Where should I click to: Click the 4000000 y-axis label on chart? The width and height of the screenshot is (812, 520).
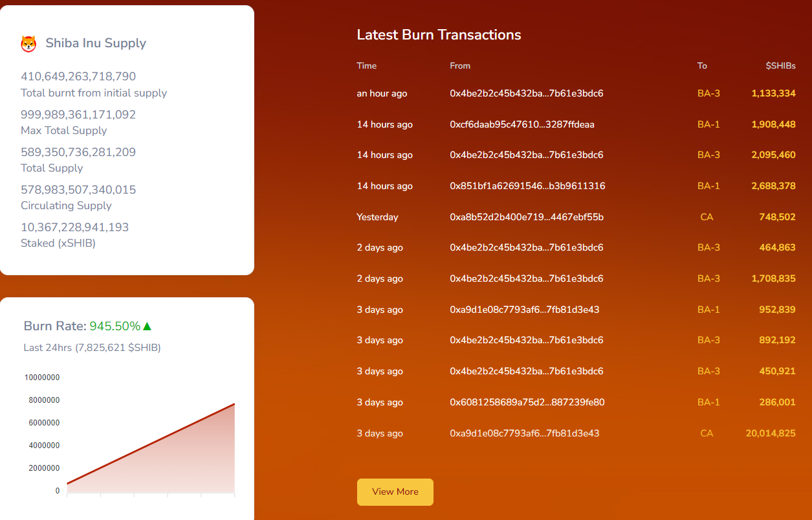point(44,446)
